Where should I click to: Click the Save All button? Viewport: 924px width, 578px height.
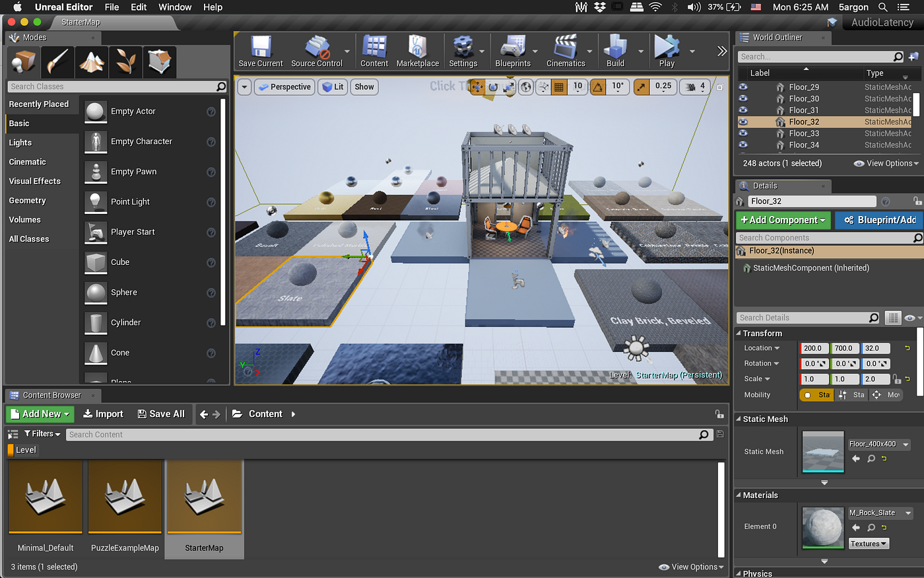pos(161,414)
